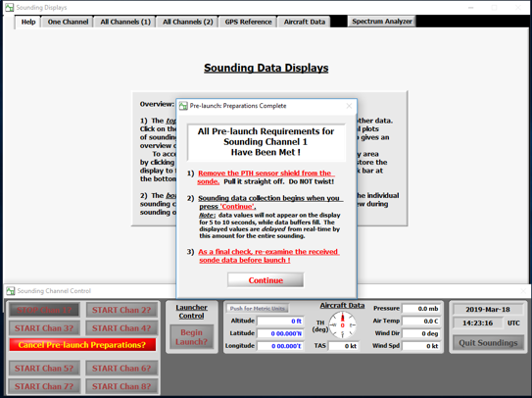This screenshot has height=398, width=532.
Task: Click the Sounding Displays window title icon
Action: click(10, 7)
